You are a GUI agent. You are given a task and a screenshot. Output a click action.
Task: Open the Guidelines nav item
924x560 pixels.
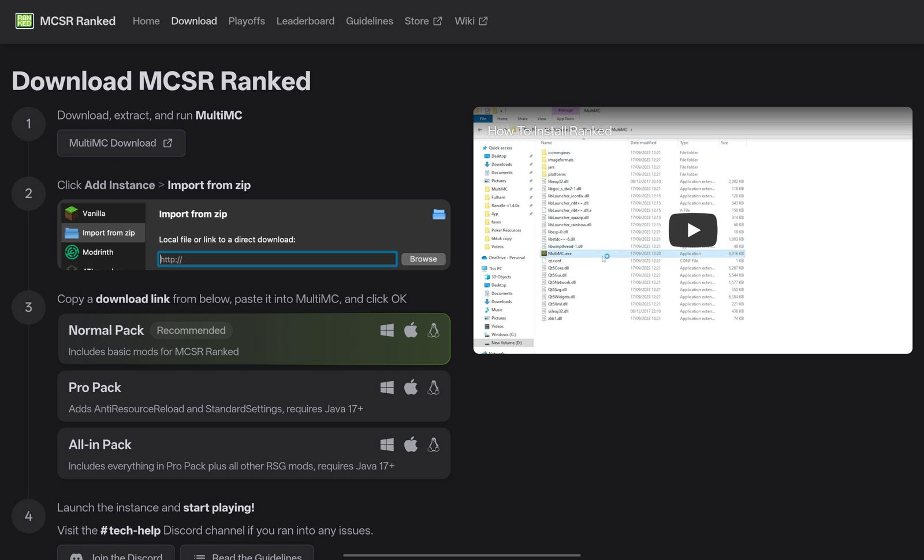point(369,21)
